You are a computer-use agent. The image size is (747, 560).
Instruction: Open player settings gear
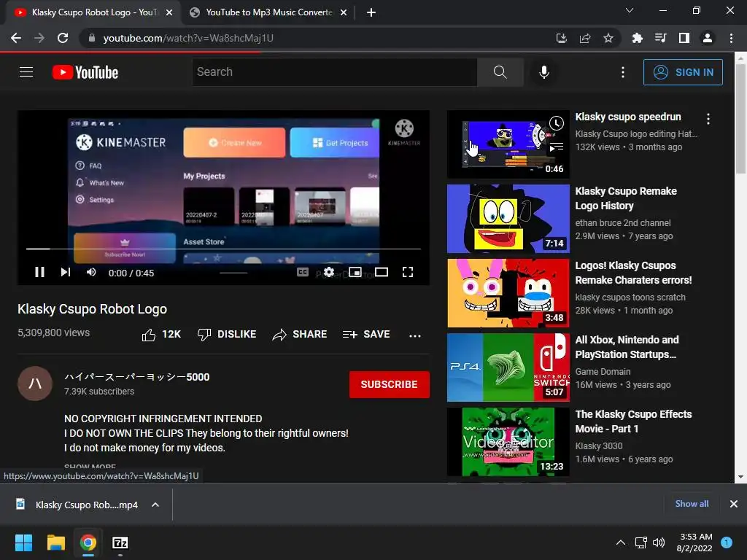click(x=329, y=272)
